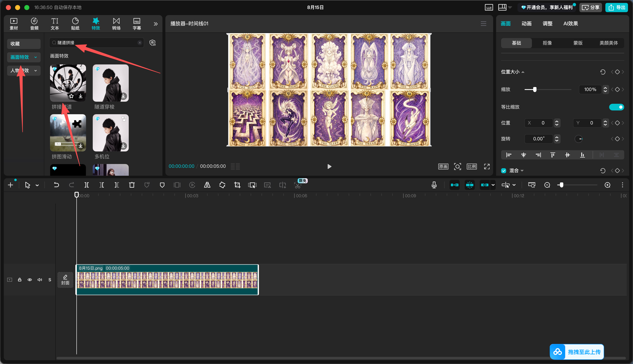Image resolution: width=633 pixels, height=364 pixels.
Task: Switch to the 动画 animation tab
Action: [526, 23]
